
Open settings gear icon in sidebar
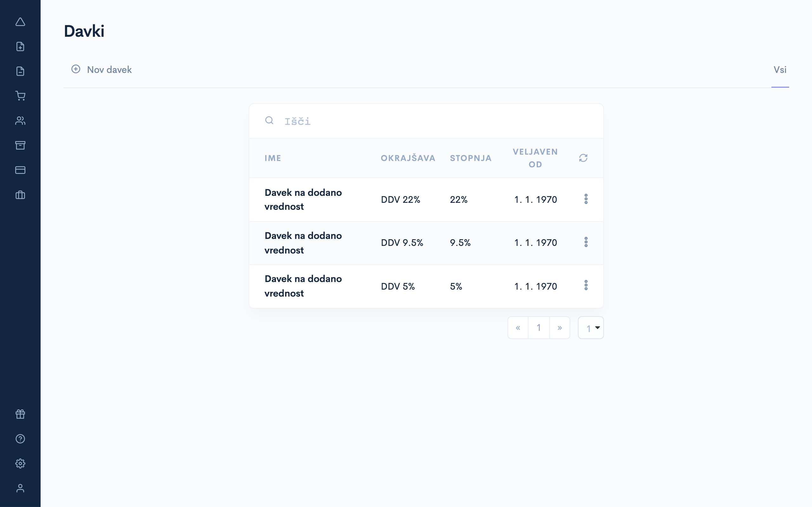[x=20, y=463]
